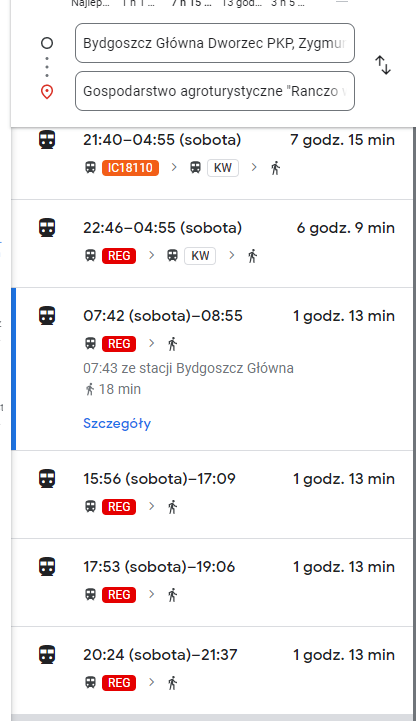Edit the Bydgoszcz Główna Dworzec PKP origin field
416x721 pixels.
click(215, 43)
